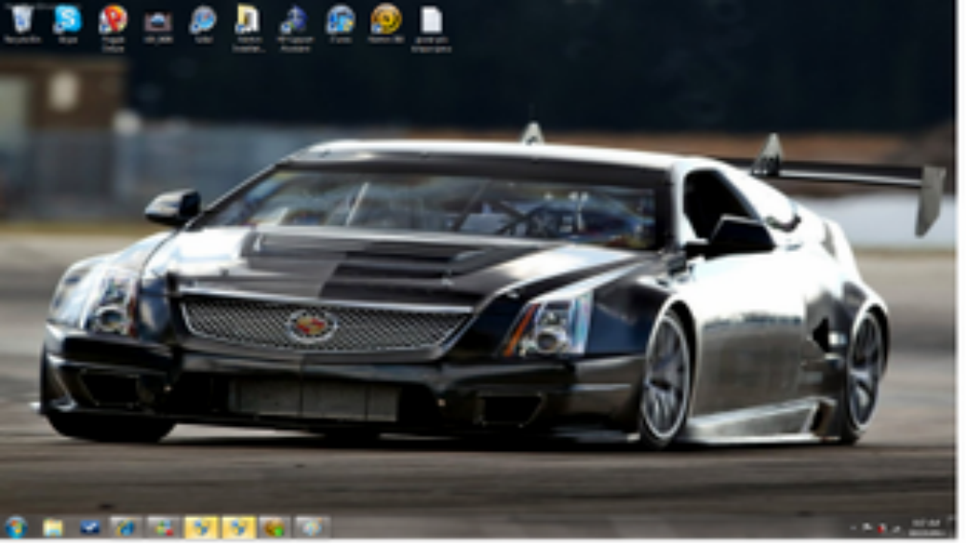This screenshot has height=545, width=980.
Task: Open the image file icon beside Skype row
Action: (158, 25)
